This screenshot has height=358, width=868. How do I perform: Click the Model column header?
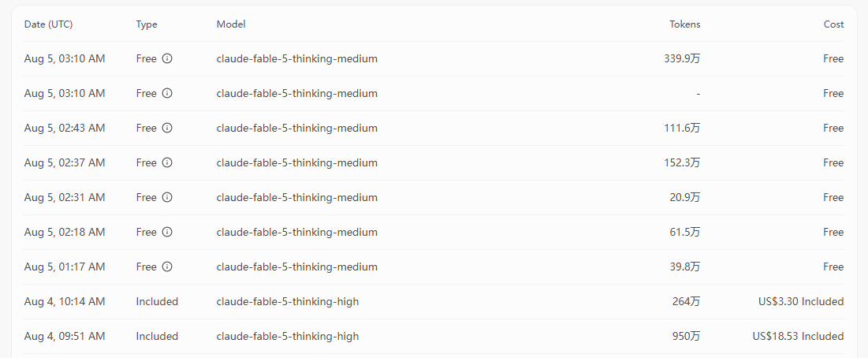[231, 24]
